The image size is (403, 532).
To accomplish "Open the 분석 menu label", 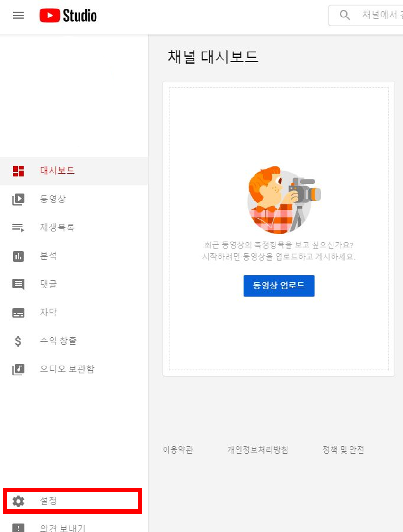I will (x=48, y=255).
